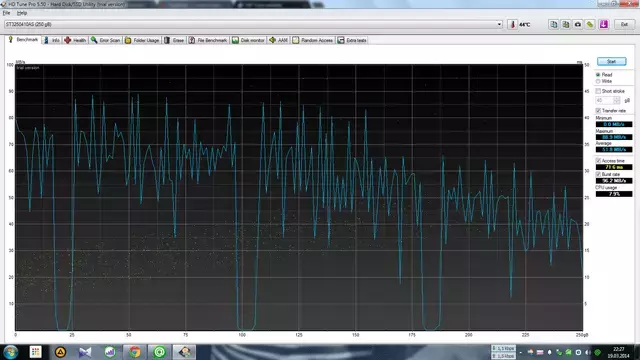This screenshot has height=360, width=640.
Task: Switch to the Error Scan tab
Action: 105,40
